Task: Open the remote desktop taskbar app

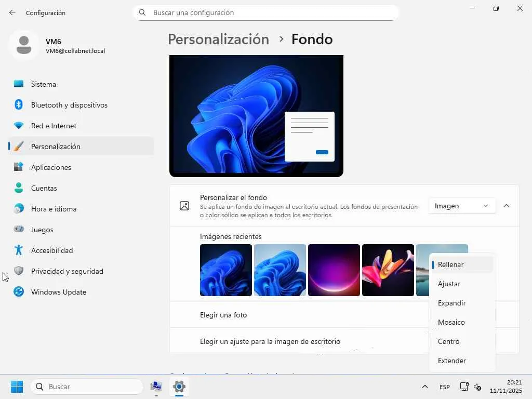Action: coord(156,387)
